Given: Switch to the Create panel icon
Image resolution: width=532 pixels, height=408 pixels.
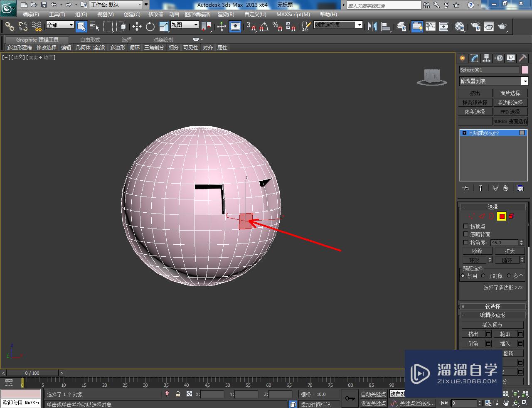Looking at the screenshot, I should [x=462, y=58].
